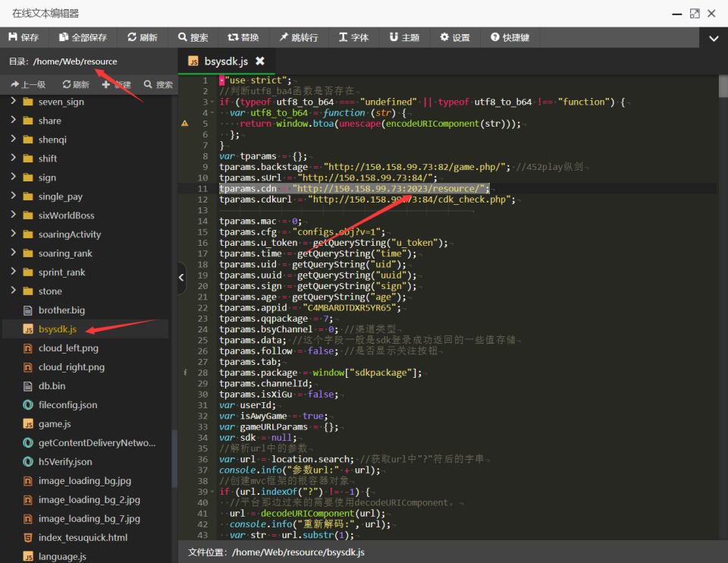728x563 pixels.
Task: Open the Replace (替换) tool
Action: tap(243, 37)
